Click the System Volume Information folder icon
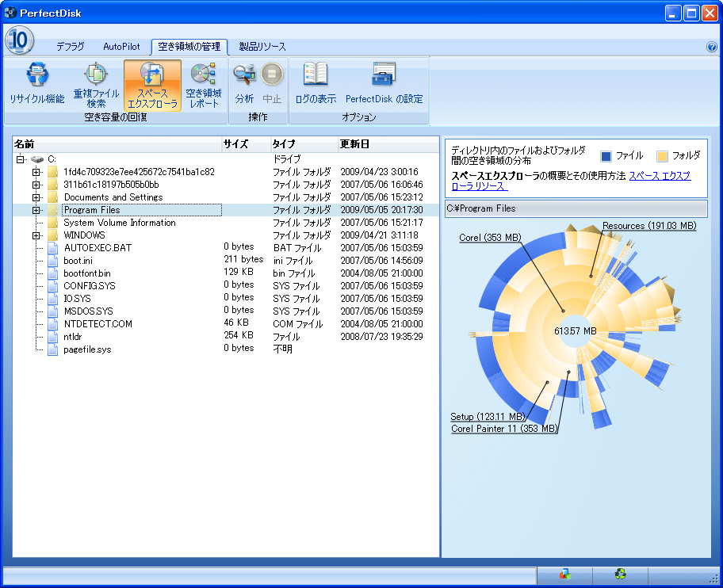This screenshot has height=588, width=723. click(52, 223)
